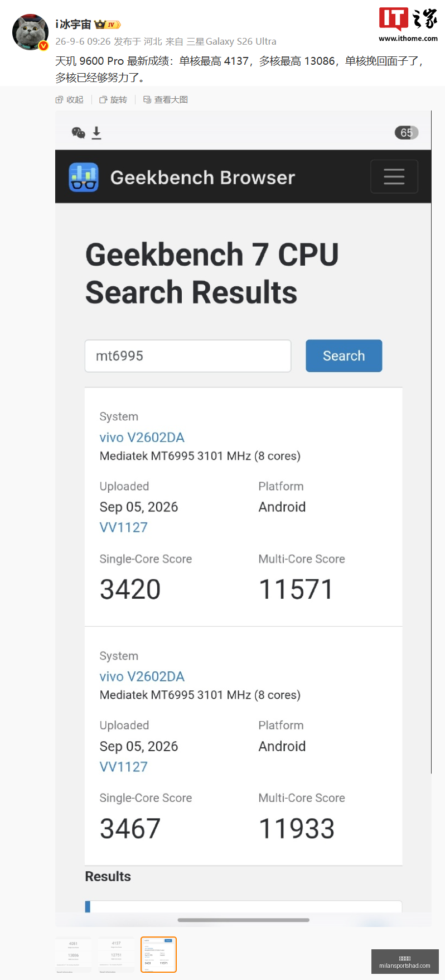
Task: Open VV1127 link in first result
Action: tap(123, 527)
